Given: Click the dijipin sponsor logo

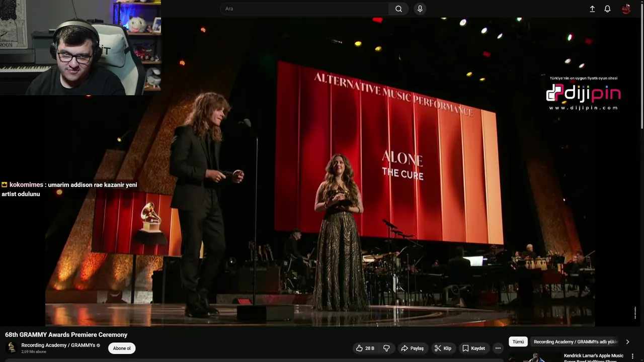Looking at the screenshot, I should [x=584, y=94].
